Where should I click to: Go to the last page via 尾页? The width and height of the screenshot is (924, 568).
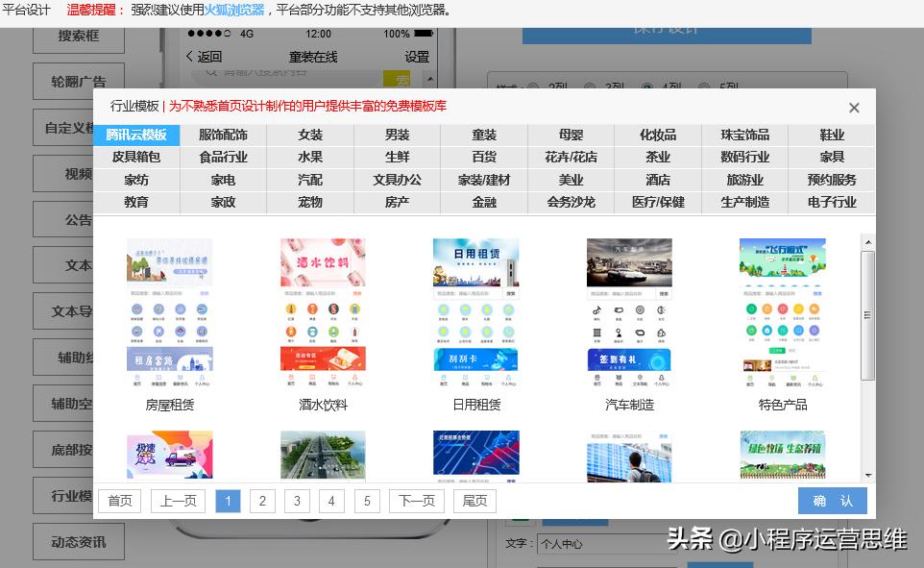point(474,501)
